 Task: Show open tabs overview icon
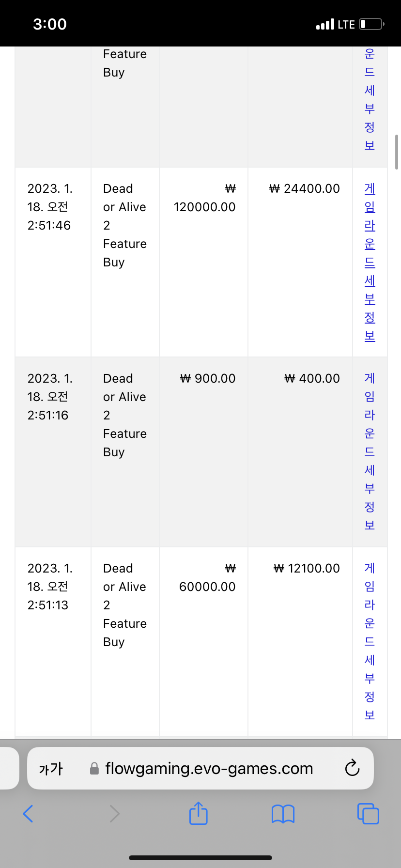tap(368, 813)
